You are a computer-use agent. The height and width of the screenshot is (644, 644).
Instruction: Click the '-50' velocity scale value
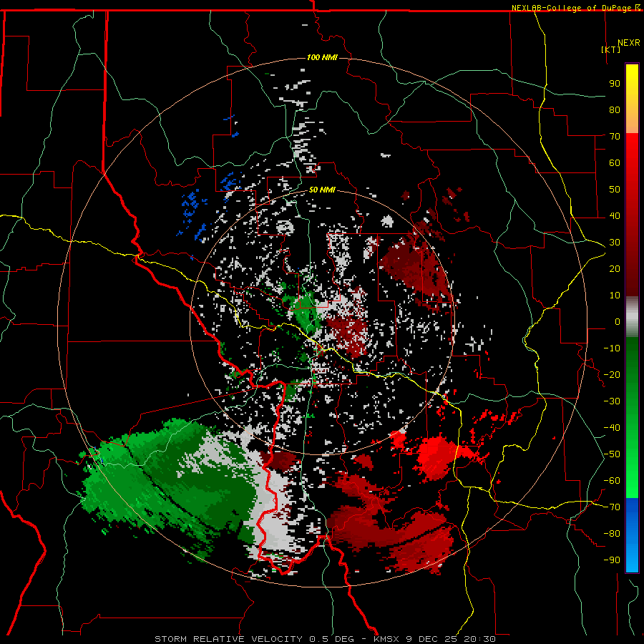pyautogui.click(x=612, y=454)
